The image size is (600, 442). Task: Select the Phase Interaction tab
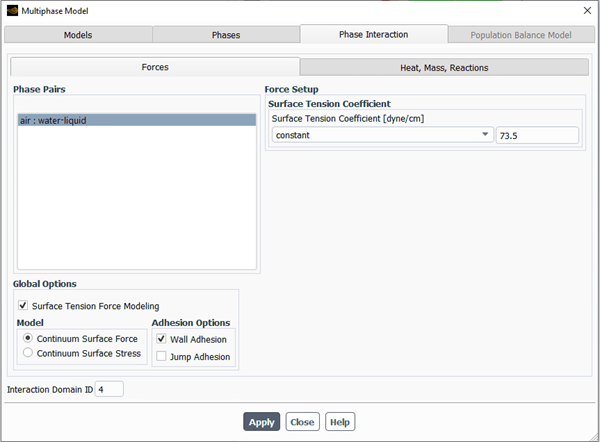click(x=373, y=34)
